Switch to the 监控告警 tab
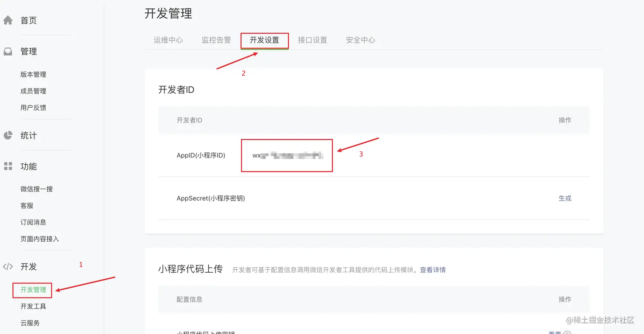This screenshot has height=334, width=644. coord(216,40)
